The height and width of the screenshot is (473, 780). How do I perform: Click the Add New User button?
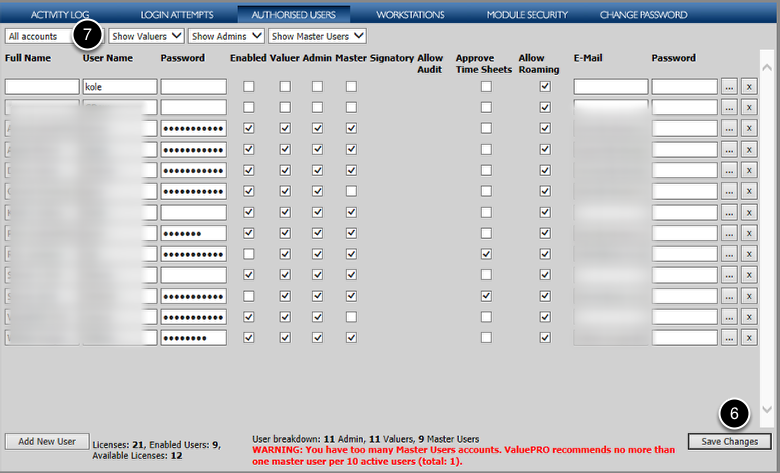[47, 442]
